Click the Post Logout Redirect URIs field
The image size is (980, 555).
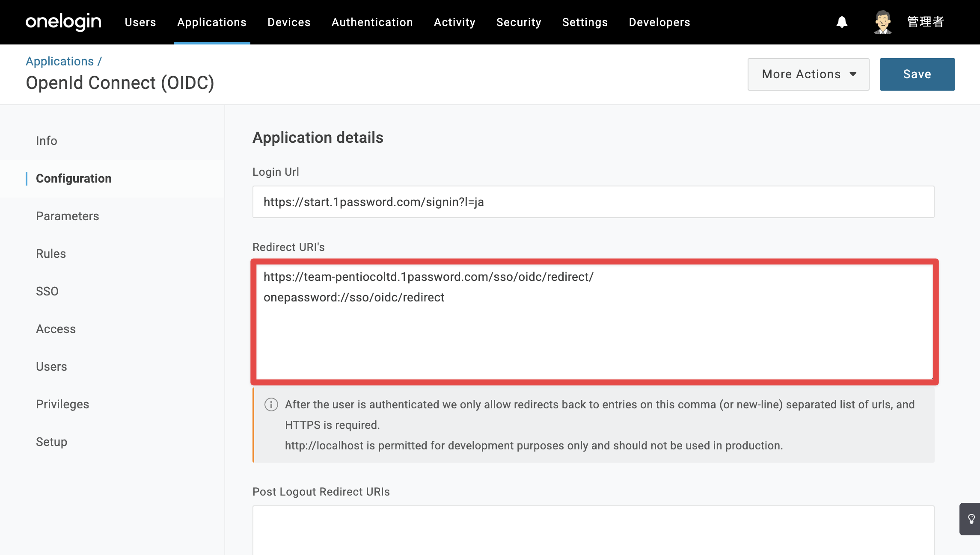tap(593, 530)
